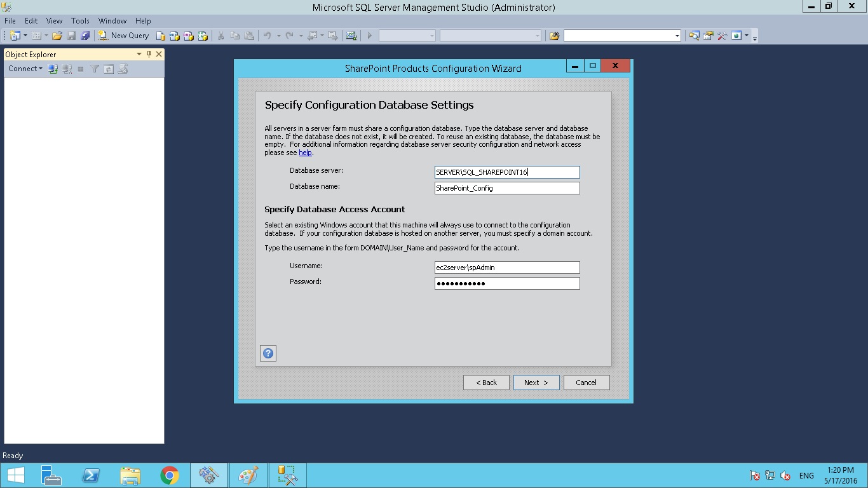Expand the available databases combo box

pyautogui.click(x=431, y=36)
